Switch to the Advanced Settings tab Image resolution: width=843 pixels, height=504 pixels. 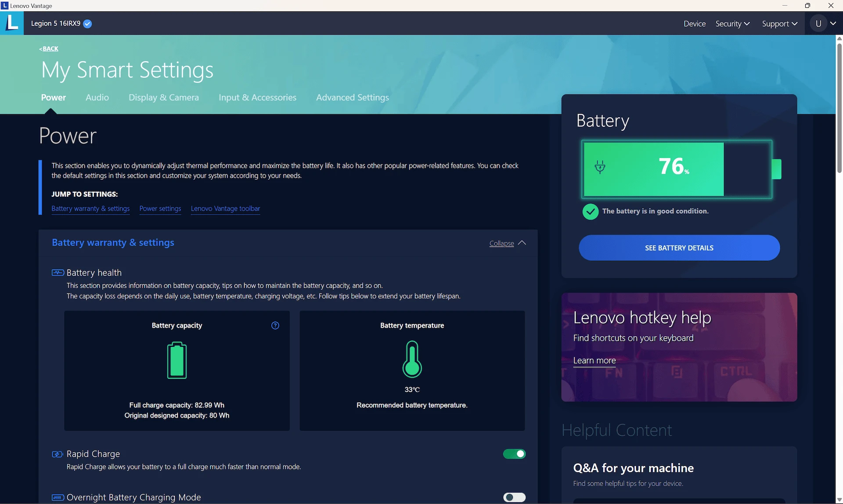coord(353,97)
